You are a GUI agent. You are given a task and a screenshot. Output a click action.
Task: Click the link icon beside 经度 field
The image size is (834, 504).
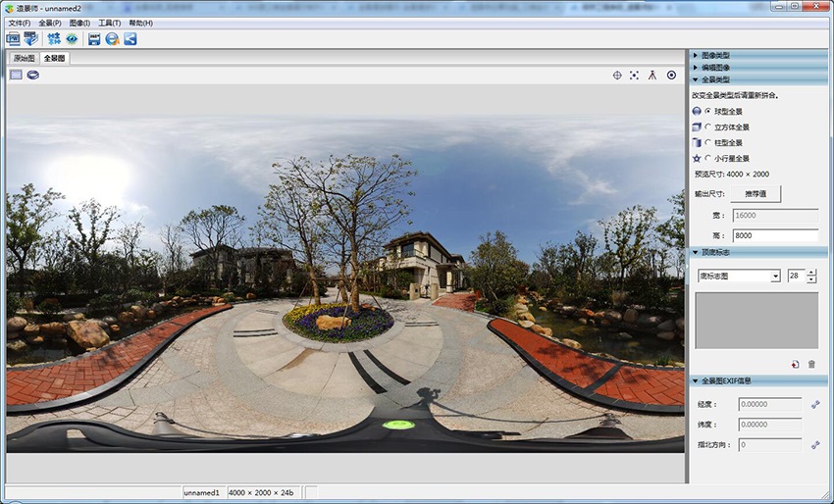[814, 403]
